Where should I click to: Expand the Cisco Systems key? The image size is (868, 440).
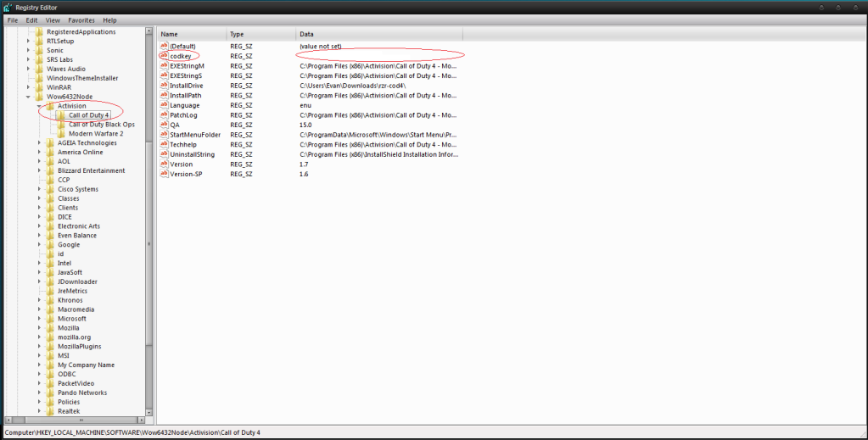39,189
